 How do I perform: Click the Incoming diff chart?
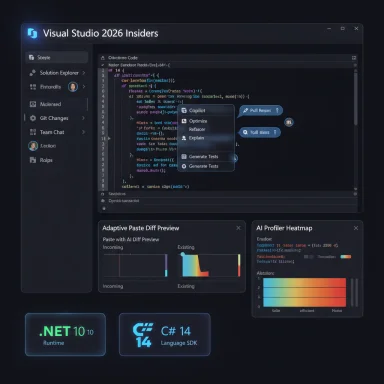136,265
